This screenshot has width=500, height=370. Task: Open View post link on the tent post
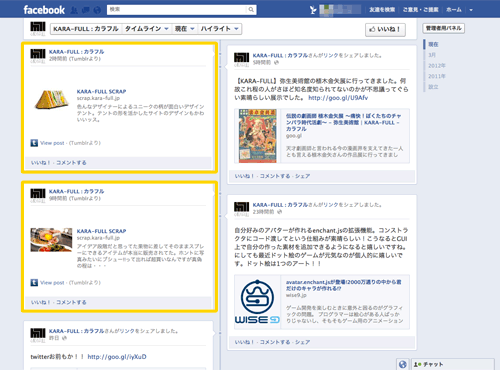52,143
